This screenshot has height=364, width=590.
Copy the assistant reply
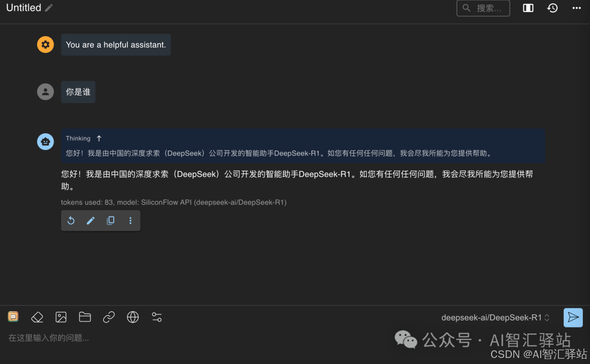click(110, 220)
